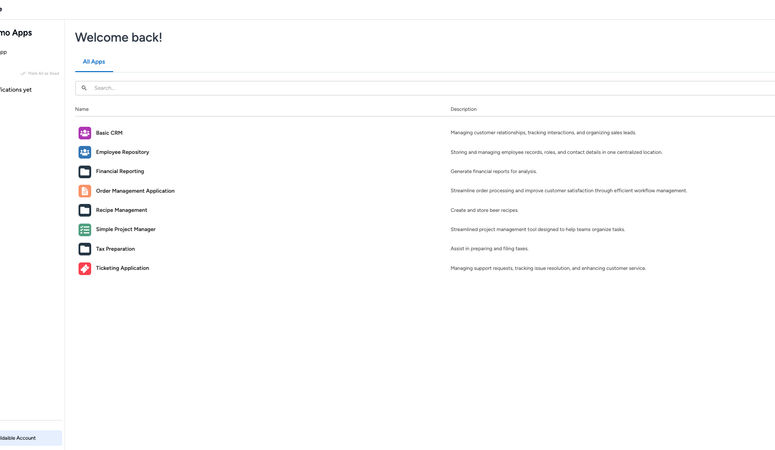Click the search magnifier icon
This screenshot has width=775, height=450.
(x=84, y=88)
